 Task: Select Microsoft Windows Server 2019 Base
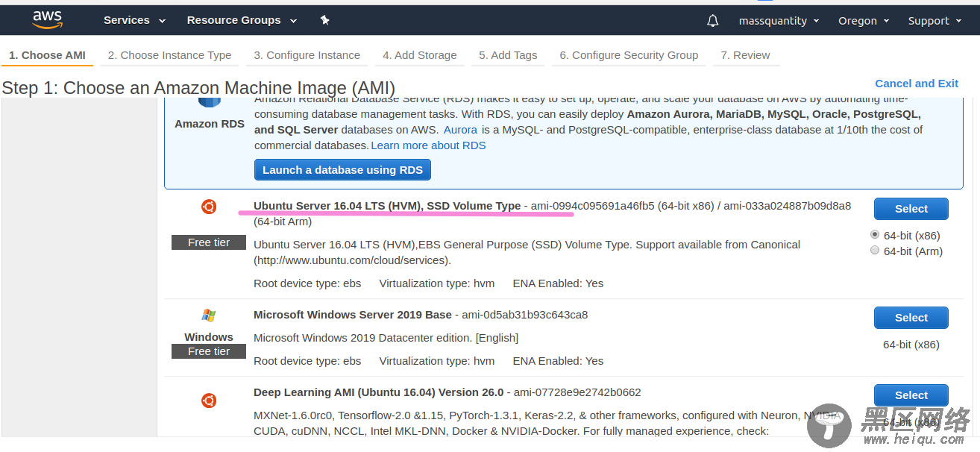[911, 318]
